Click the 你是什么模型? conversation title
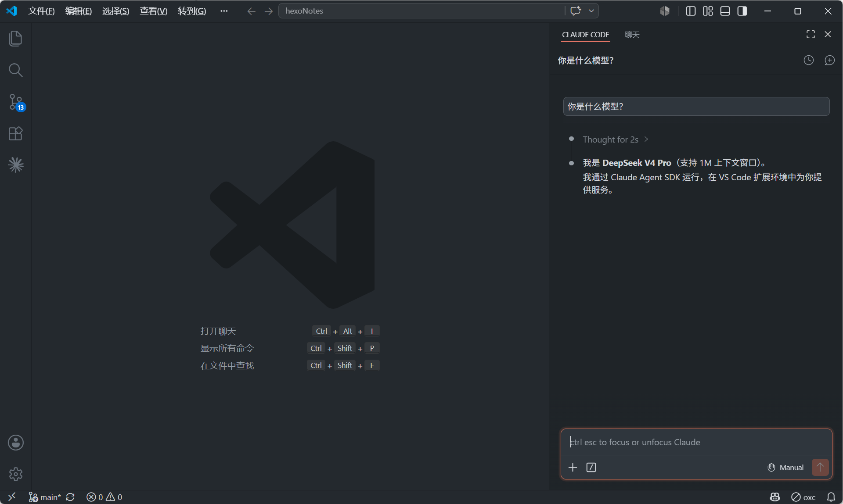 [x=586, y=61]
